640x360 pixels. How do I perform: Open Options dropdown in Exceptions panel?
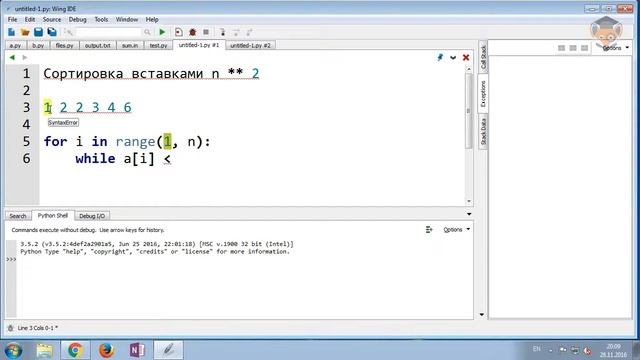pos(615,48)
